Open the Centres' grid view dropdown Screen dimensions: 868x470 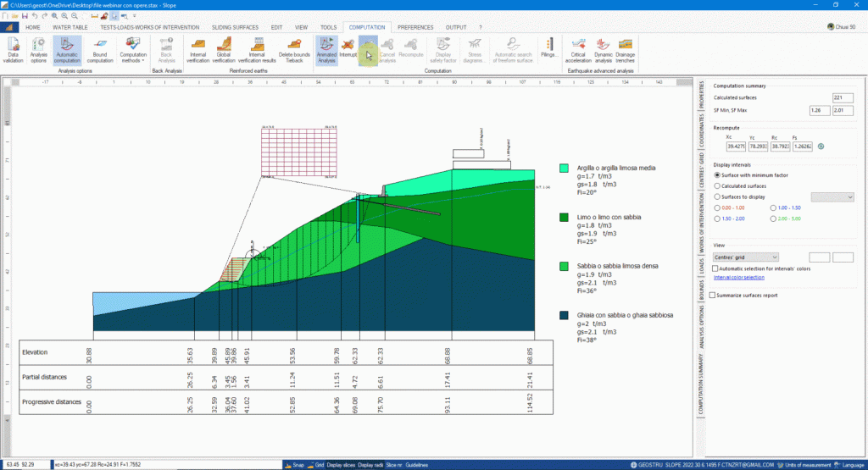746,257
